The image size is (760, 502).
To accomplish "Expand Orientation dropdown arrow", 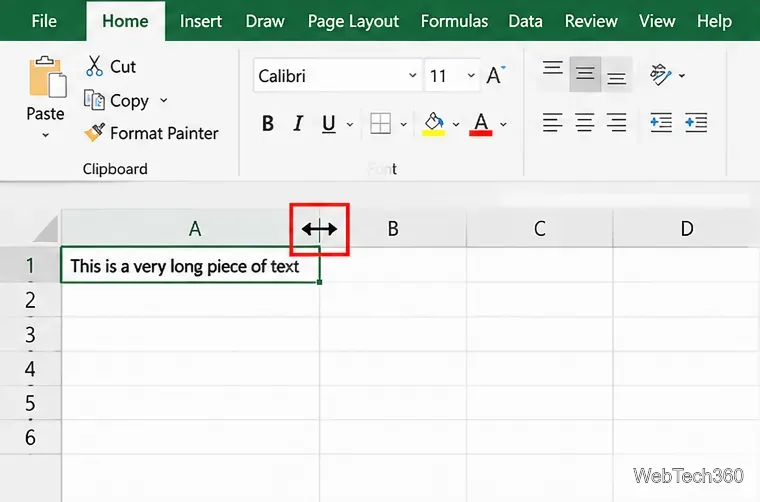I will pyautogui.click(x=681, y=76).
